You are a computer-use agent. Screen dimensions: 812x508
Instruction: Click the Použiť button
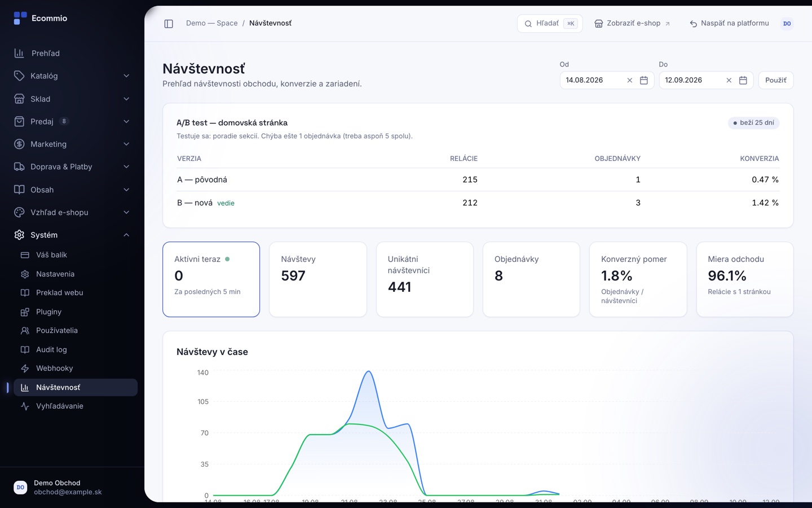tap(776, 80)
